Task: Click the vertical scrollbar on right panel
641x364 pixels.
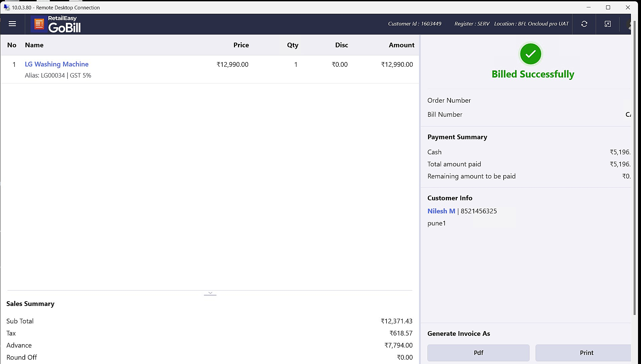Action: click(634, 168)
